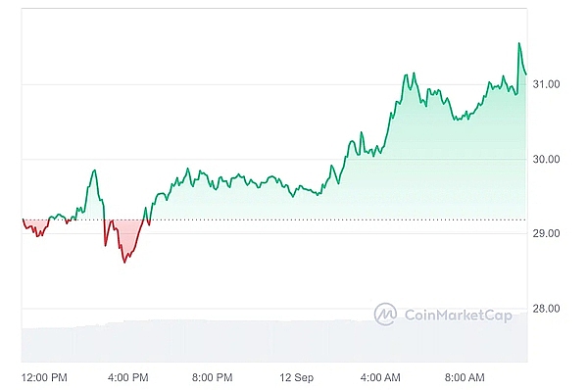This screenshot has width=588, height=390.
Task: Click the 4:00 PM time axis label
Action: click(x=127, y=377)
